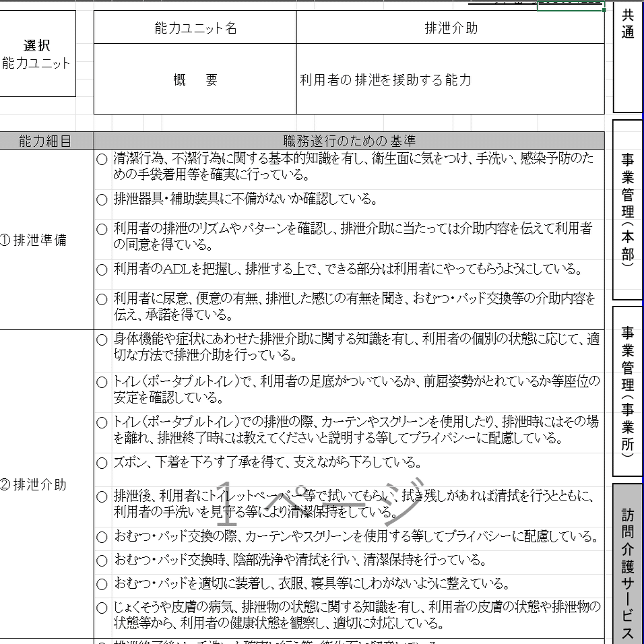
Task: Open the 事業管理(事業所) side tab
Action: tap(628, 391)
